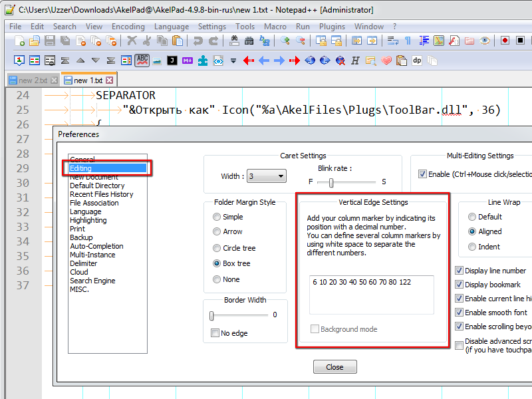Click the Blink rate slider handle
532x399 pixels.
click(331, 183)
